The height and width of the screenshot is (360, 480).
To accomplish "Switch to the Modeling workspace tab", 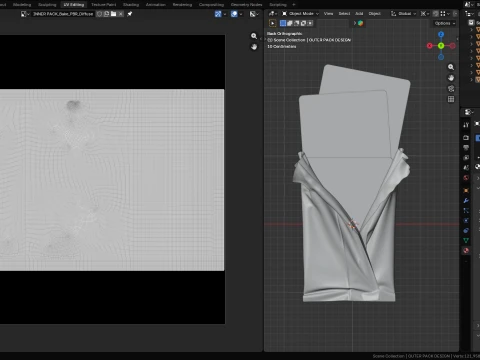I will click(22, 5).
